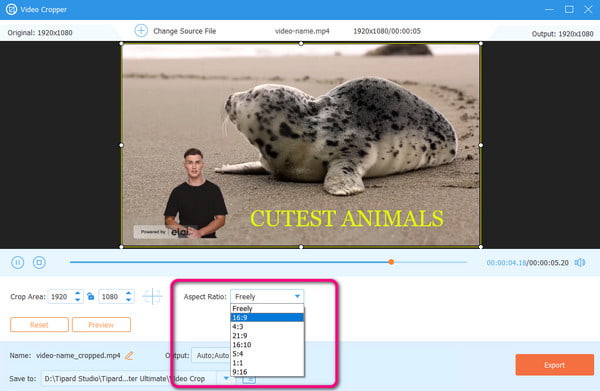600x391 pixels.
Task: Click the bottom-center crop handle
Action: pos(301,247)
